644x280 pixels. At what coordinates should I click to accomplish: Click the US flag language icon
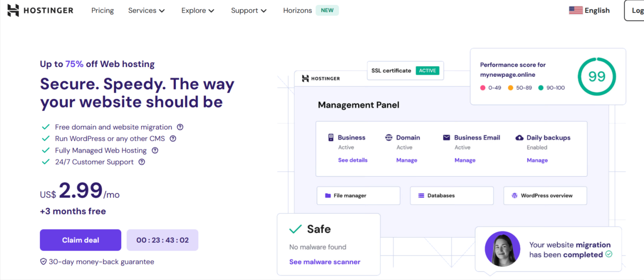(576, 10)
